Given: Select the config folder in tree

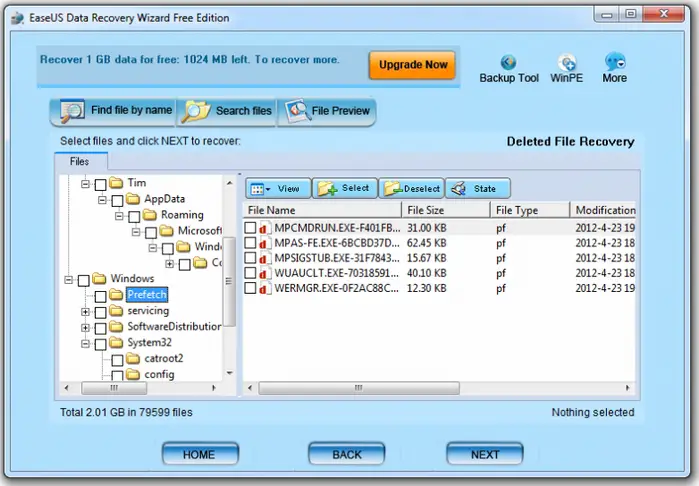Looking at the screenshot, I should 159,375.
